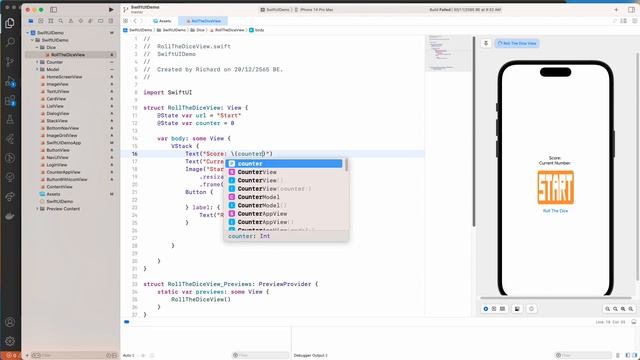Open preview device settings button in canvas
The image size is (640, 360).
click(x=517, y=309)
